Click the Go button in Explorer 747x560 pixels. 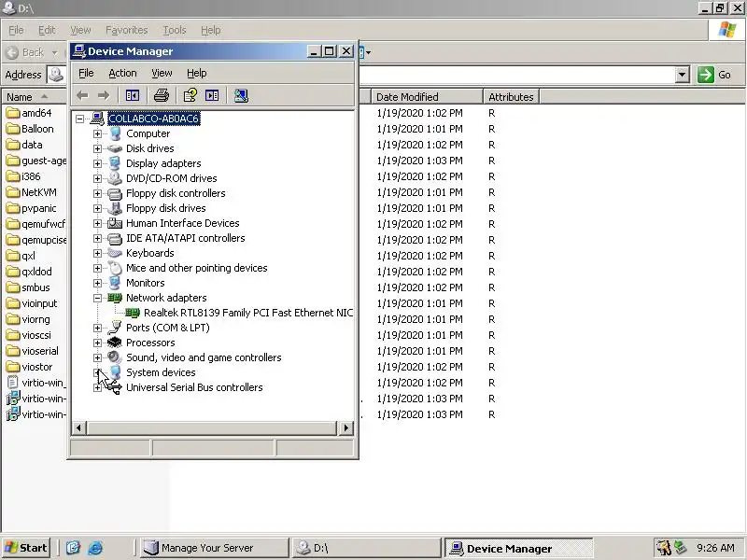[x=714, y=75]
